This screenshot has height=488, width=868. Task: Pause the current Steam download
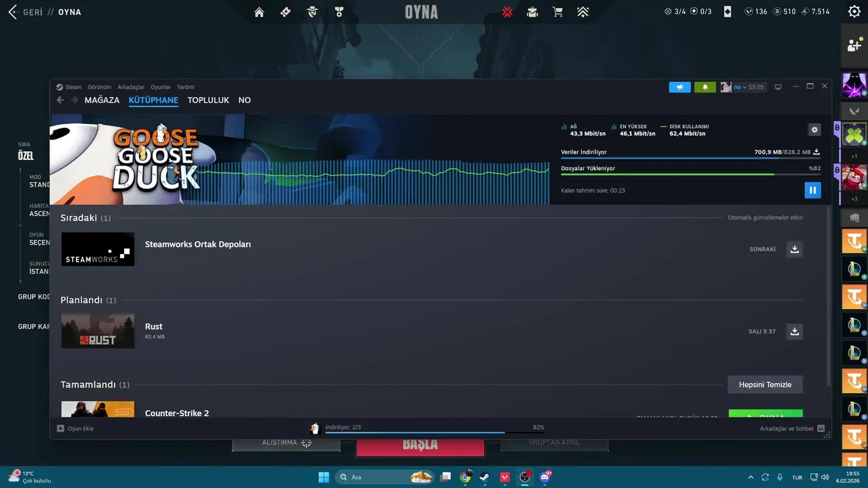coord(812,190)
